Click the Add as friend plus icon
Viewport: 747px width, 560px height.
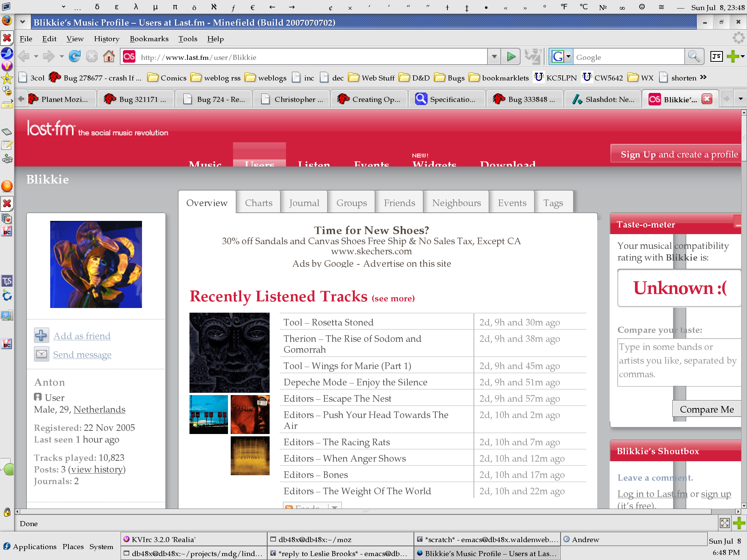[x=41, y=335]
